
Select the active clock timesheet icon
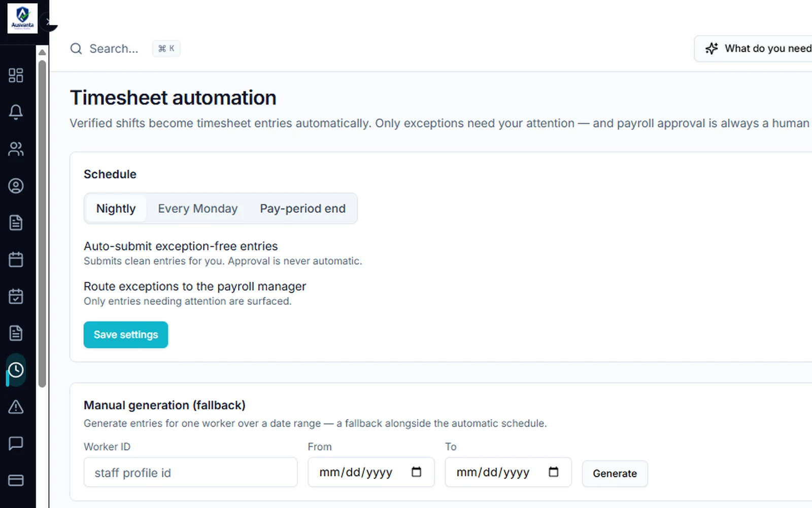16,370
